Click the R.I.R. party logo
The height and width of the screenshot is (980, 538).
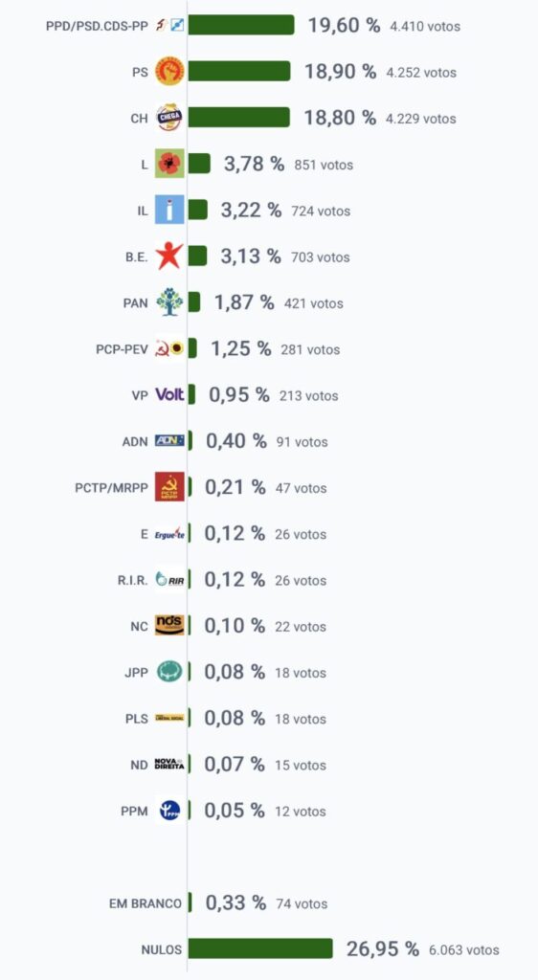(x=169, y=580)
